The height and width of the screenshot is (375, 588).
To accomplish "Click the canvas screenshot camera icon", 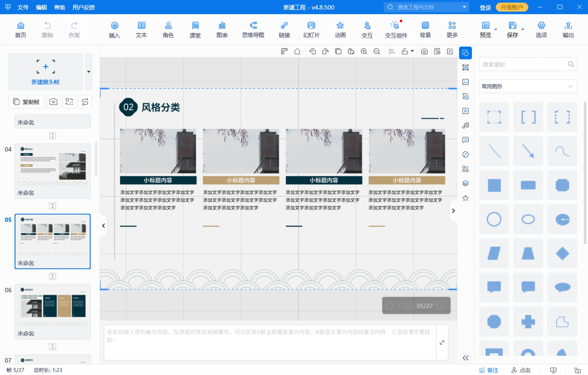I will [424, 52].
